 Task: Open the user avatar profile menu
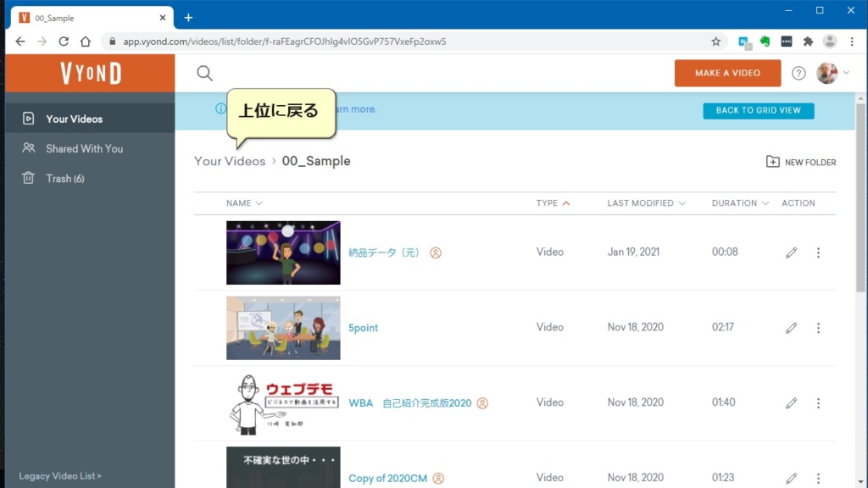point(827,73)
